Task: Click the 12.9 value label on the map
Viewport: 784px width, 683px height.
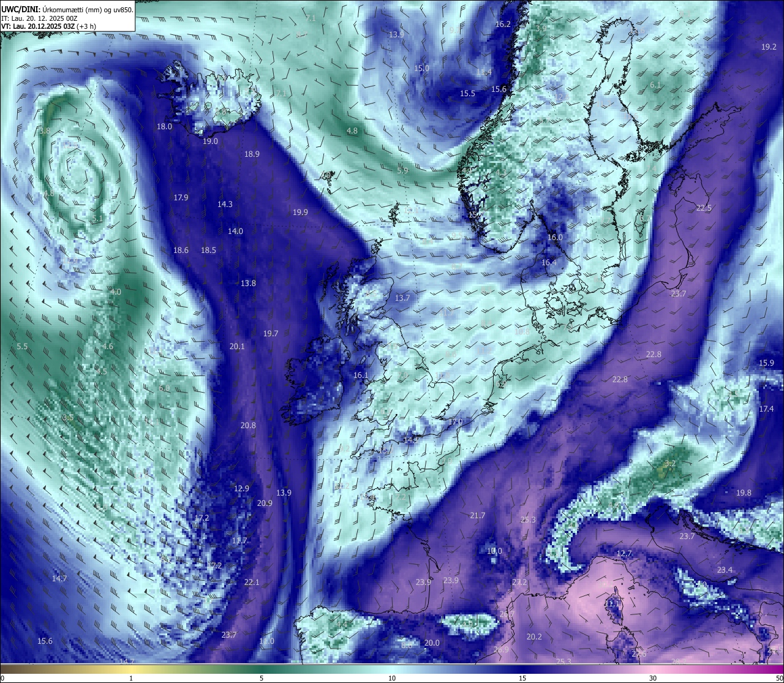Action: coord(241,489)
